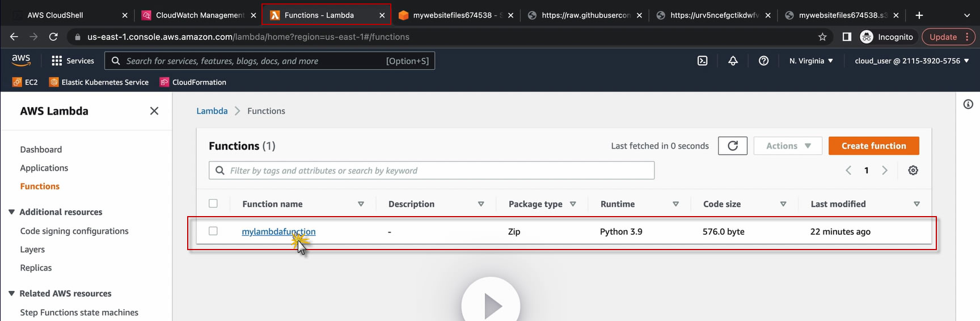Click the Chrome Update button

coord(948,37)
